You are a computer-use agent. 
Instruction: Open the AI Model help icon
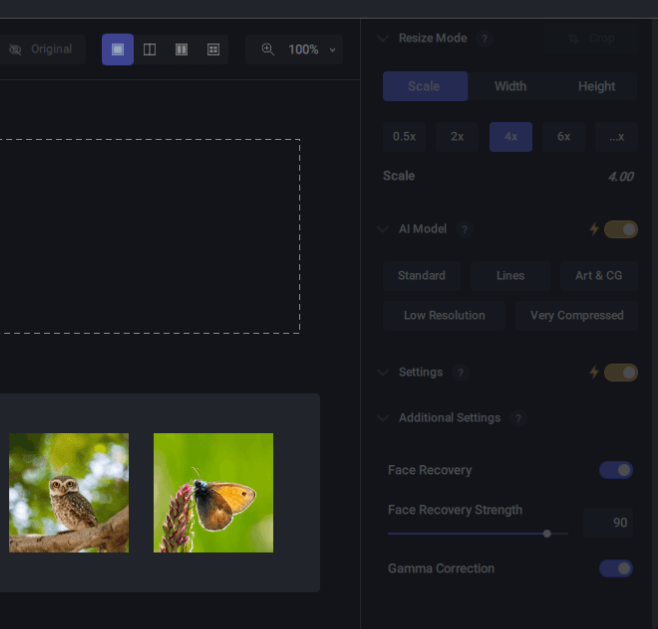pos(464,229)
